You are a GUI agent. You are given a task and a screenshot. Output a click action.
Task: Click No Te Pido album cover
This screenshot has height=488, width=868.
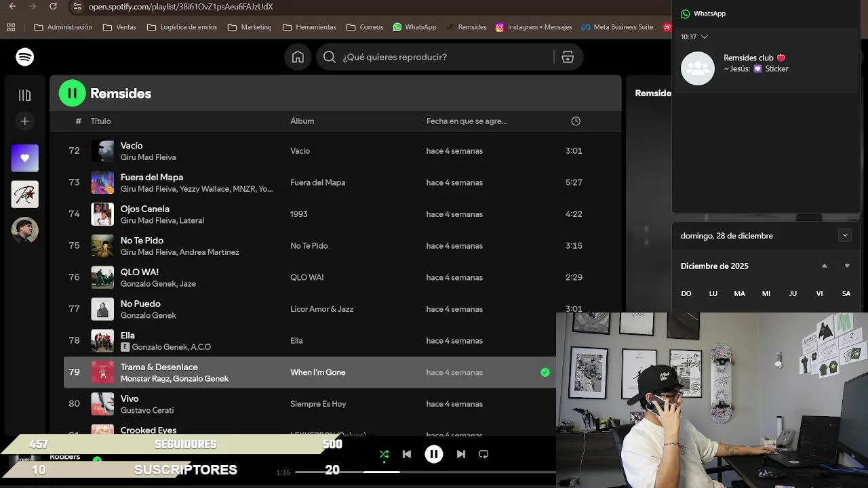pos(102,246)
